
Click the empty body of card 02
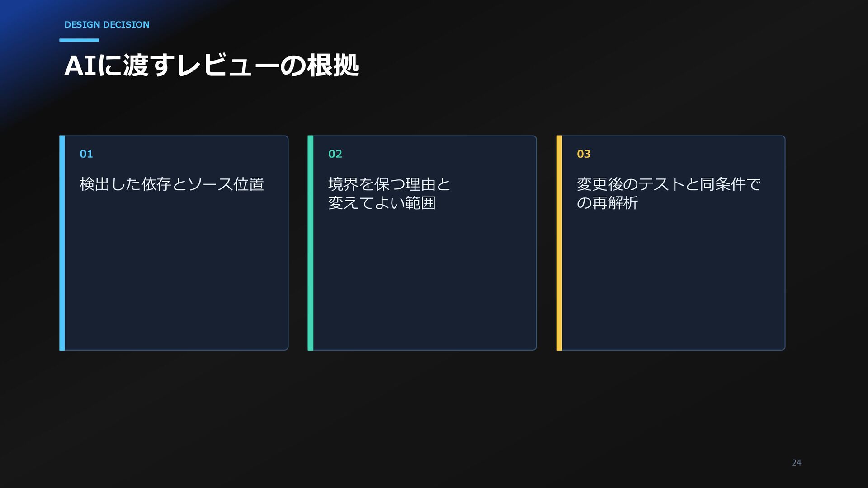pos(425,280)
